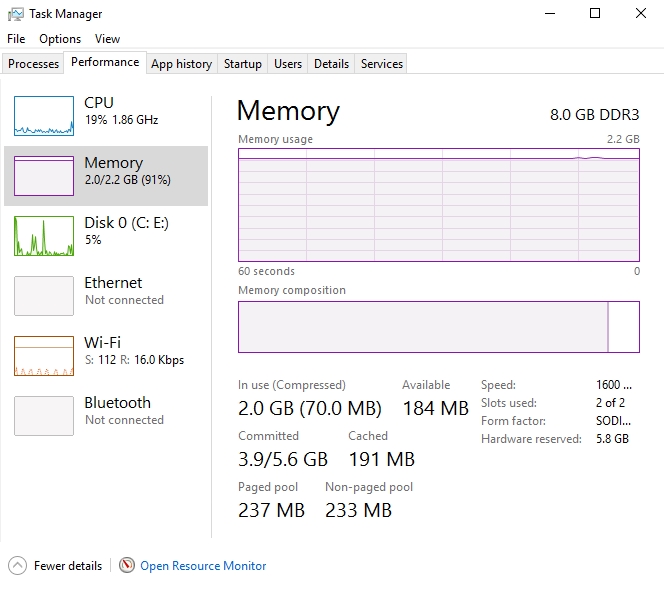Screen dimensions: 664x590
Task: Open the File menu
Action: (16, 39)
